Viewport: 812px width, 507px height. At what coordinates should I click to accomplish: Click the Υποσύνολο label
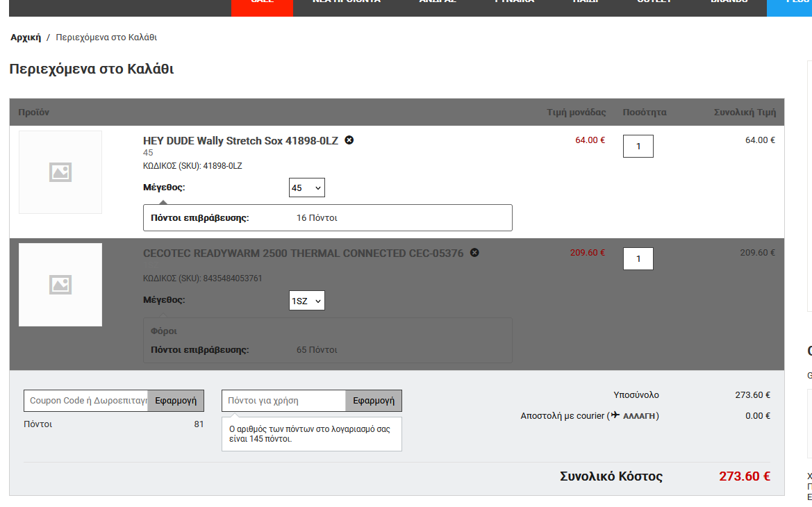[x=636, y=394]
